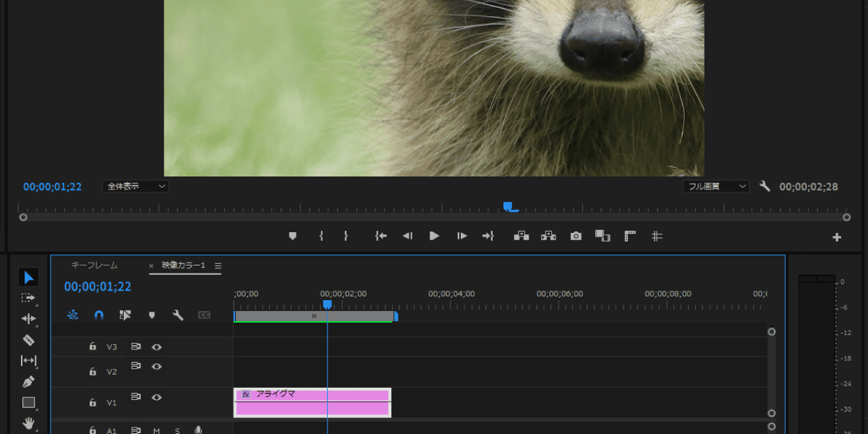The image size is (868, 434).
Task: Toggle lock on track V3
Action: click(93, 346)
